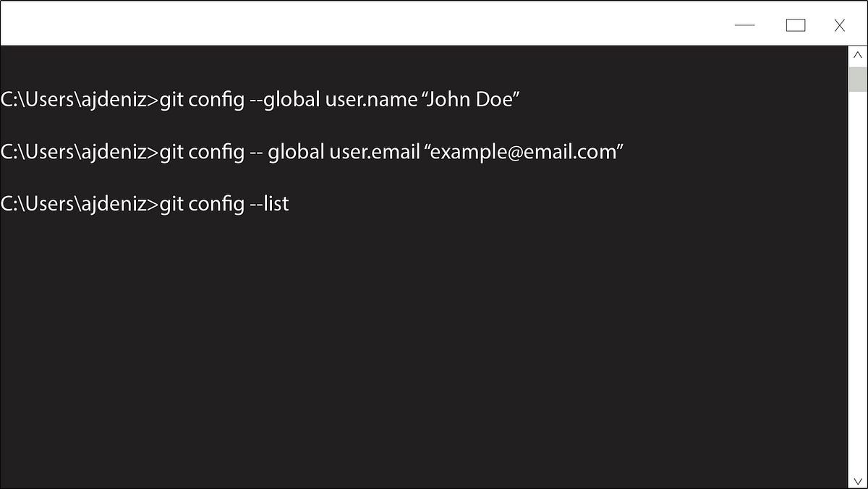Click the close window X icon
Screen dimensions: 868x489
tap(839, 25)
